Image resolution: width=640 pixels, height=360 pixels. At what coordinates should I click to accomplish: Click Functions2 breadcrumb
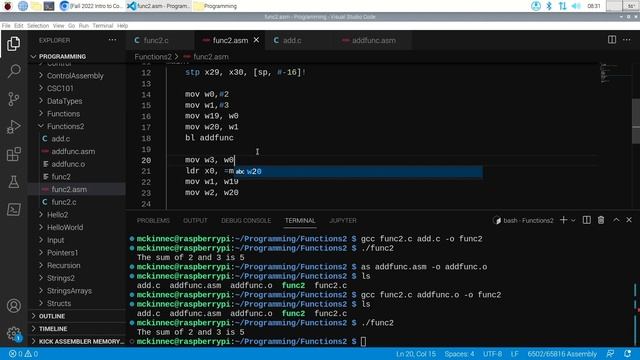[153, 57]
